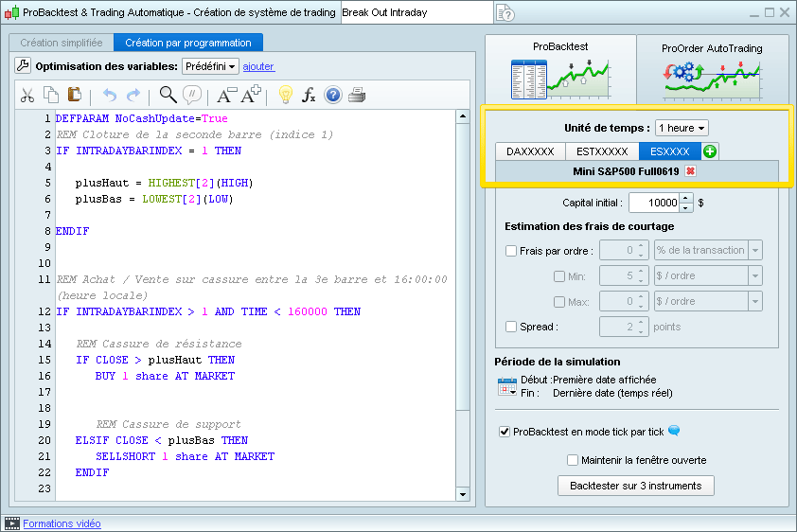
Task: Open the Formations vidéo link
Action: [62, 523]
